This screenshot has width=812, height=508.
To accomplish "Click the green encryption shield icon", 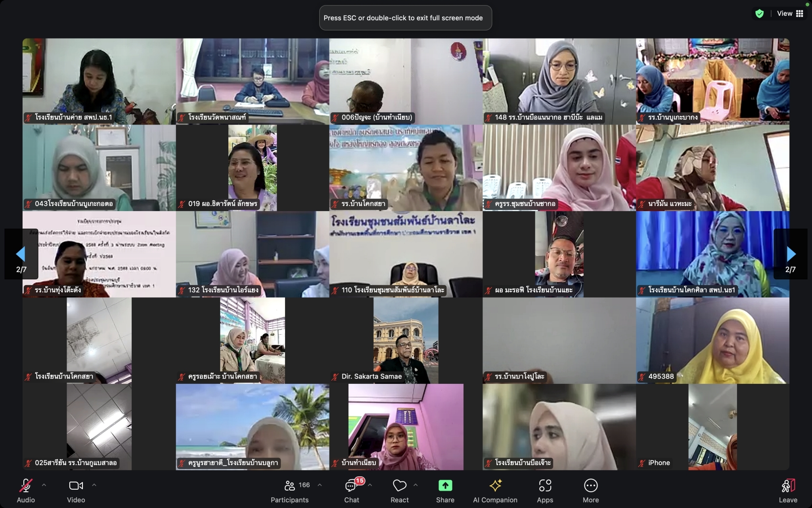I will tap(759, 14).
